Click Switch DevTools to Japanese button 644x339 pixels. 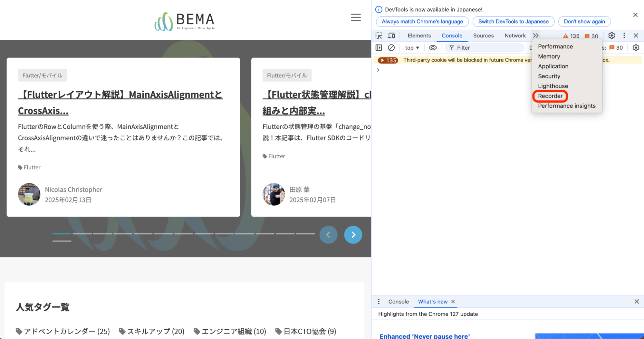point(513,22)
